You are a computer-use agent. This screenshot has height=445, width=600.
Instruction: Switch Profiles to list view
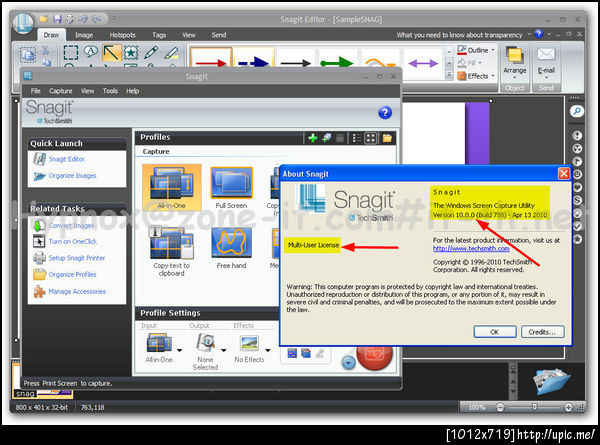(x=357, y=138)
